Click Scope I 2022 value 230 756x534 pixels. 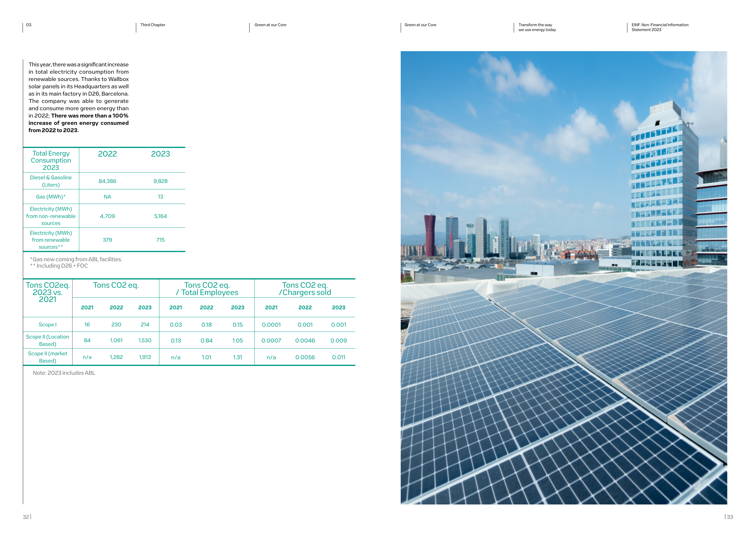click(x=116, y=325)
